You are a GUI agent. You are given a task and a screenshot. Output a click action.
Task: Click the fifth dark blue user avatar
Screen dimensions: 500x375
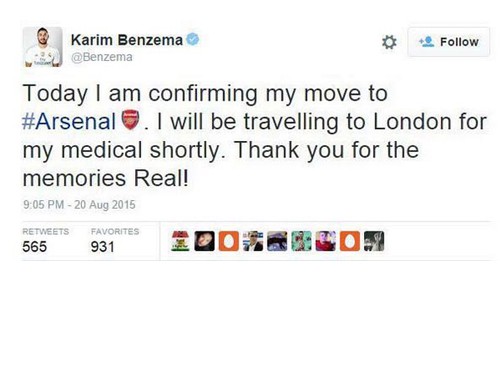pyautogui.click(x=277, y=241)
